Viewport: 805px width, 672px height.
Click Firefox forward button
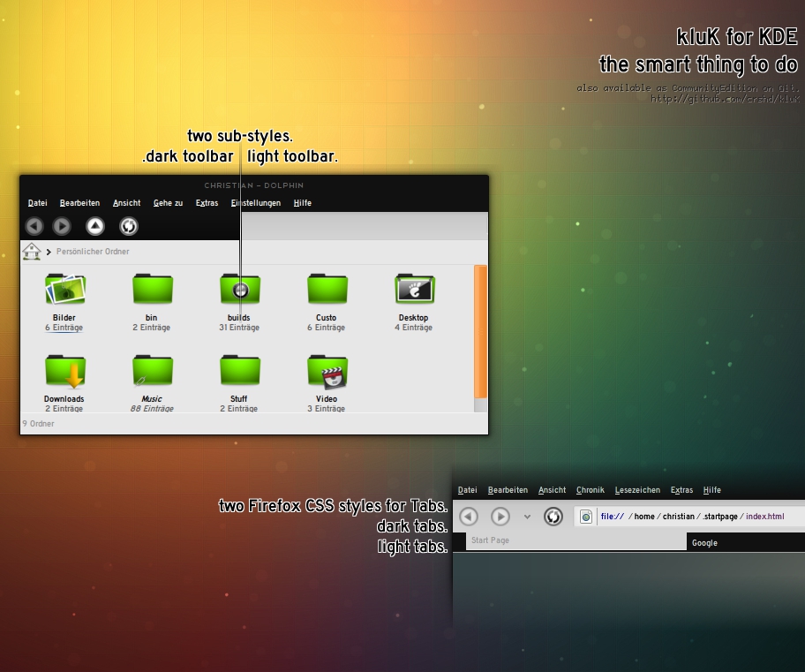[500, 517]
